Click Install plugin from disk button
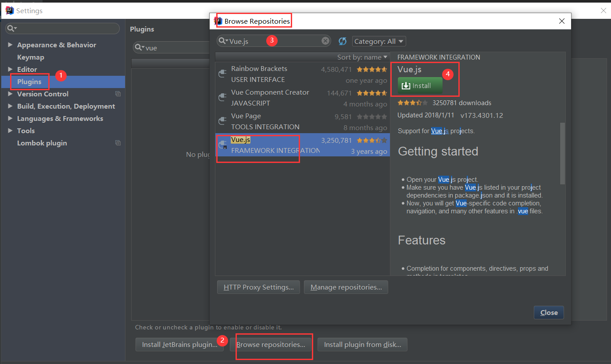Screen dimensions: 611x364 362,345
